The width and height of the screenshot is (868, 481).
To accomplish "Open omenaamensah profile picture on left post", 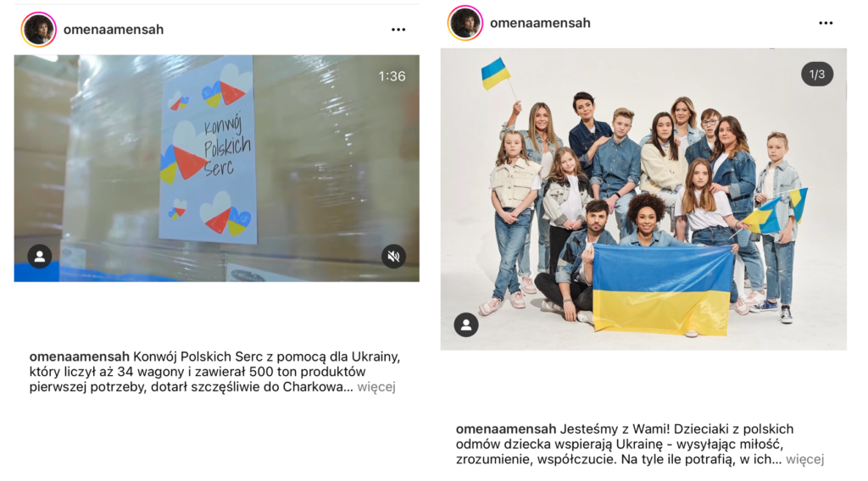I will (x=39, y=30).
